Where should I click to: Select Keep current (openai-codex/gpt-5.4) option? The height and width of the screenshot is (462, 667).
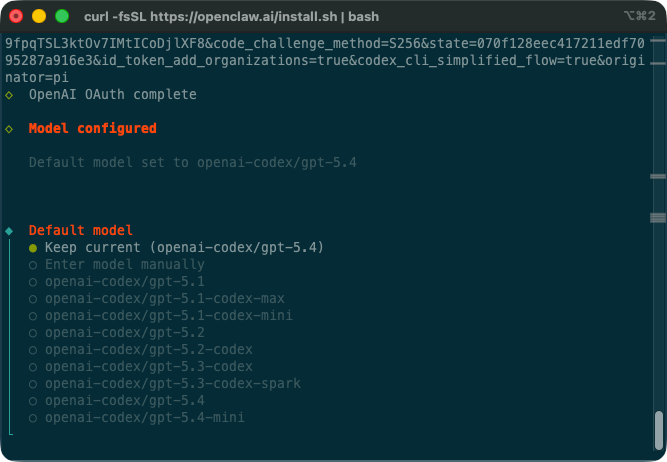(184, 247)
